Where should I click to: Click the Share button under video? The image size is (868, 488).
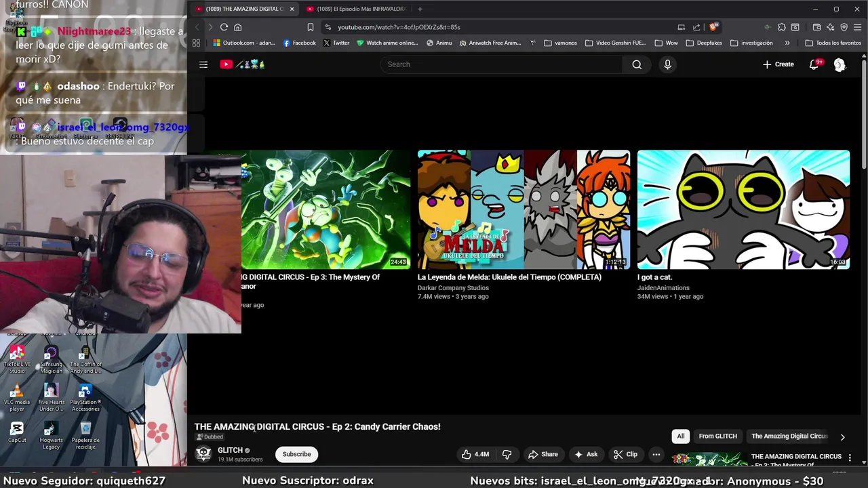click(x=543, y=454)
